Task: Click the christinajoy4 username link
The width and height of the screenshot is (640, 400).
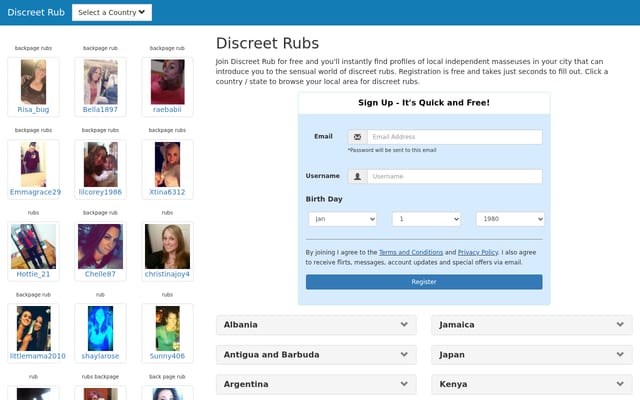Action: [167, 274]
